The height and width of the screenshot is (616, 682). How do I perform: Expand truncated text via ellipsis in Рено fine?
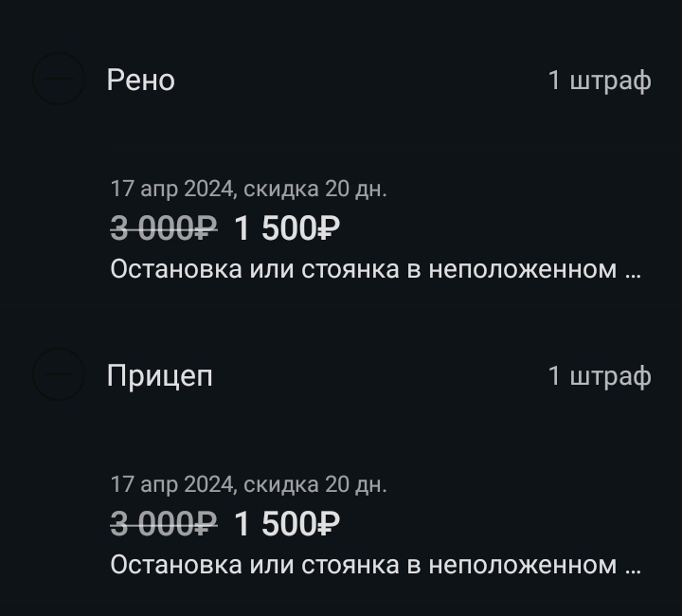(633, 271)
